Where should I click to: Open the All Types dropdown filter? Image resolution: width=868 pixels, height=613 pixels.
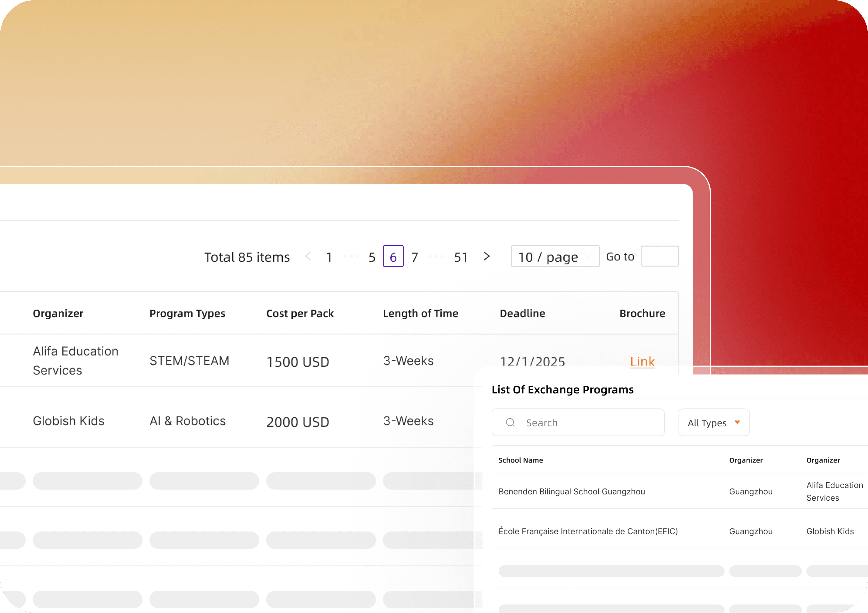click(x=714, y=422)
